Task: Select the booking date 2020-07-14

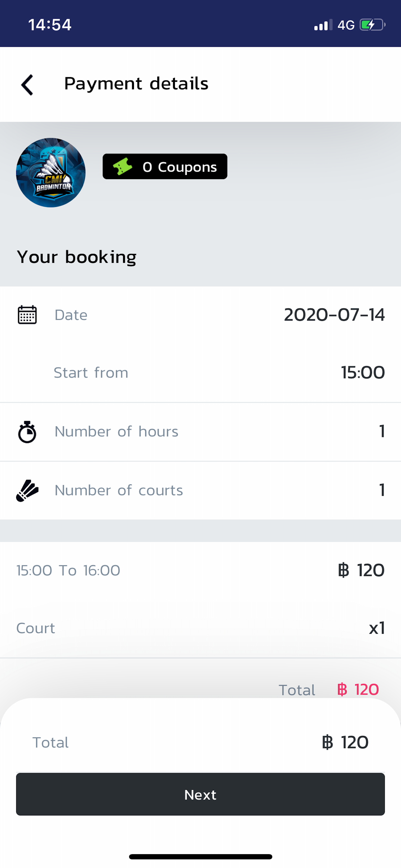Action: point(334,315)
